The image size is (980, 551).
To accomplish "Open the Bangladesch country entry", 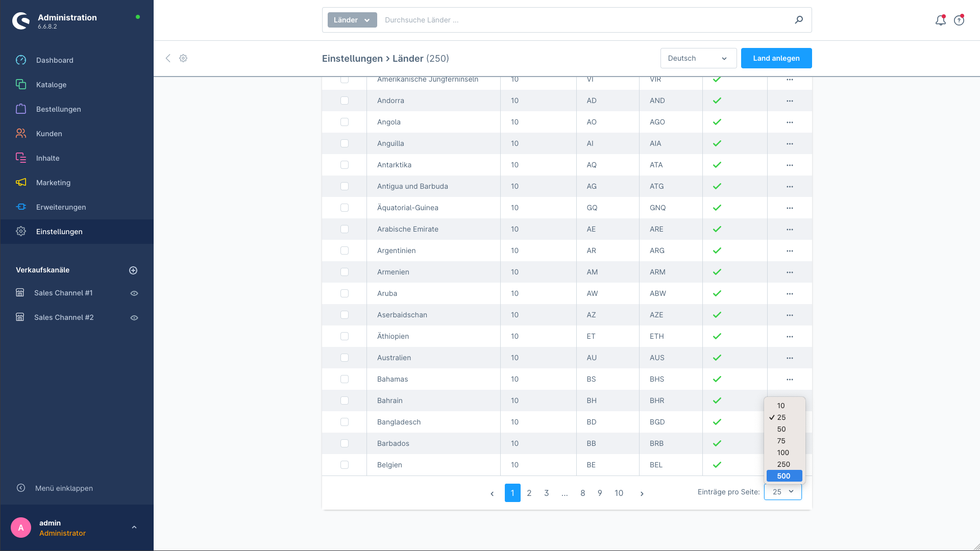I will point(399,422).
